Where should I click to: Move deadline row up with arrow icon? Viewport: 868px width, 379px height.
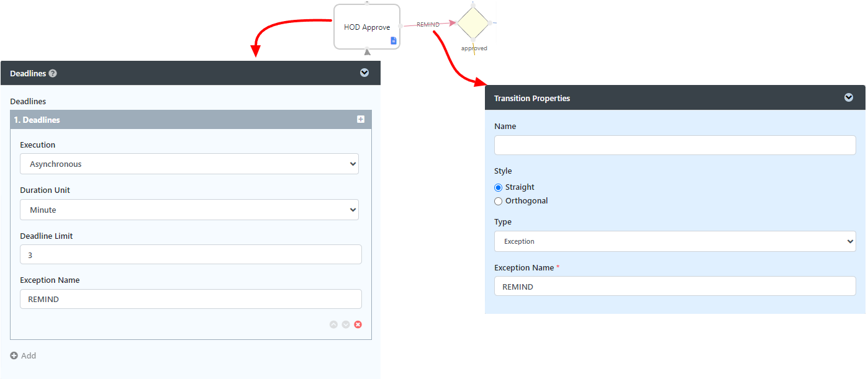(x=333, y=324)
